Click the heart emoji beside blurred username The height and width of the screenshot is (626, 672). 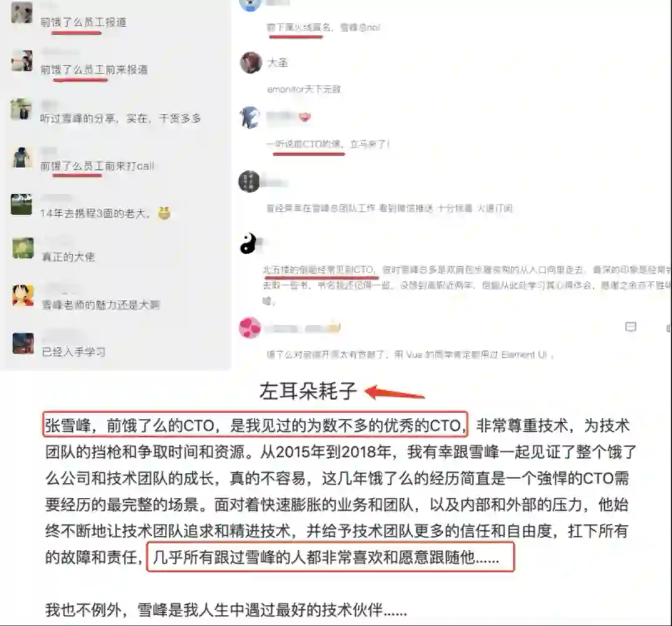(x=305, y=116)
